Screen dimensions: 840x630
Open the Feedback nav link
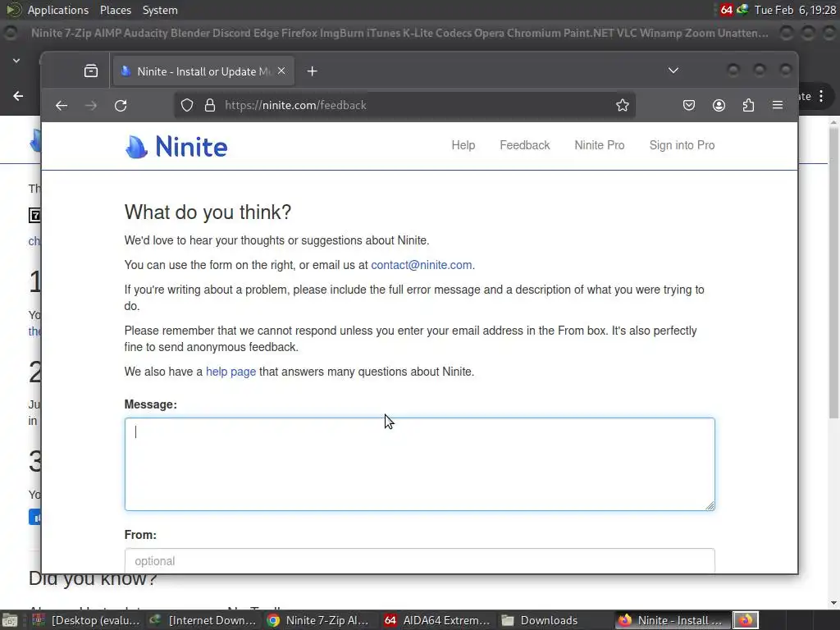524,145
